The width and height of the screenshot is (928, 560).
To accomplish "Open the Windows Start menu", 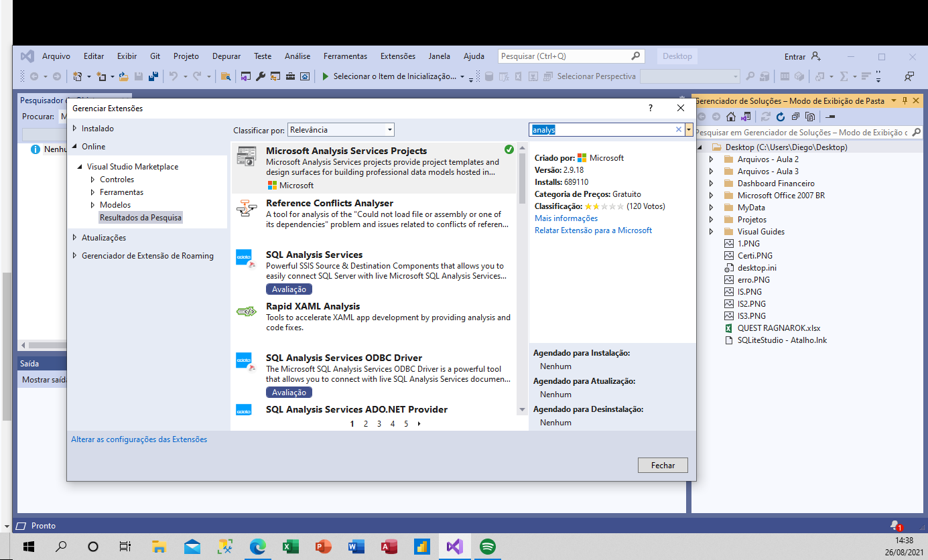I will point(28,546).
